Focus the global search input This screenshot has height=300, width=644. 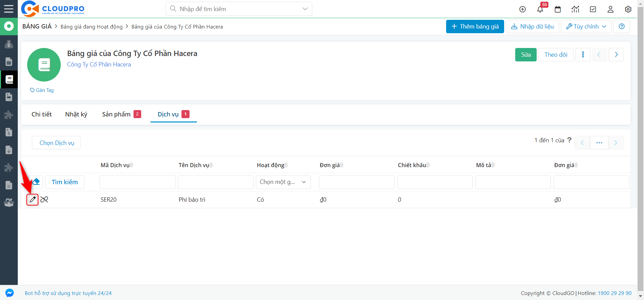tap(239, 9)
